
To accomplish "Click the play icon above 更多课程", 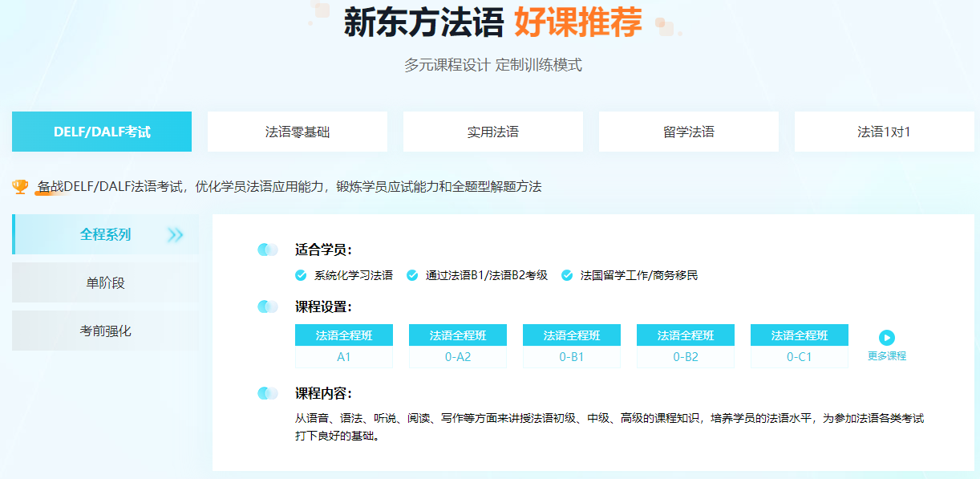I will (886, 338).
